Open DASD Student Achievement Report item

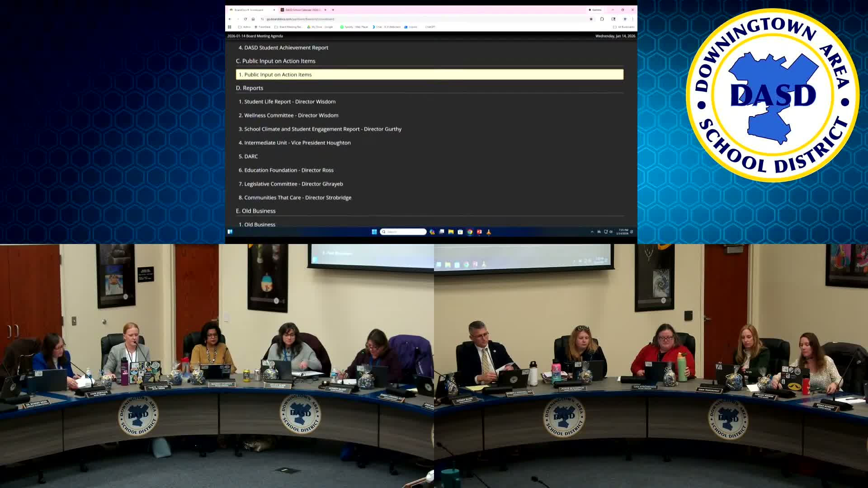[286, 47]
